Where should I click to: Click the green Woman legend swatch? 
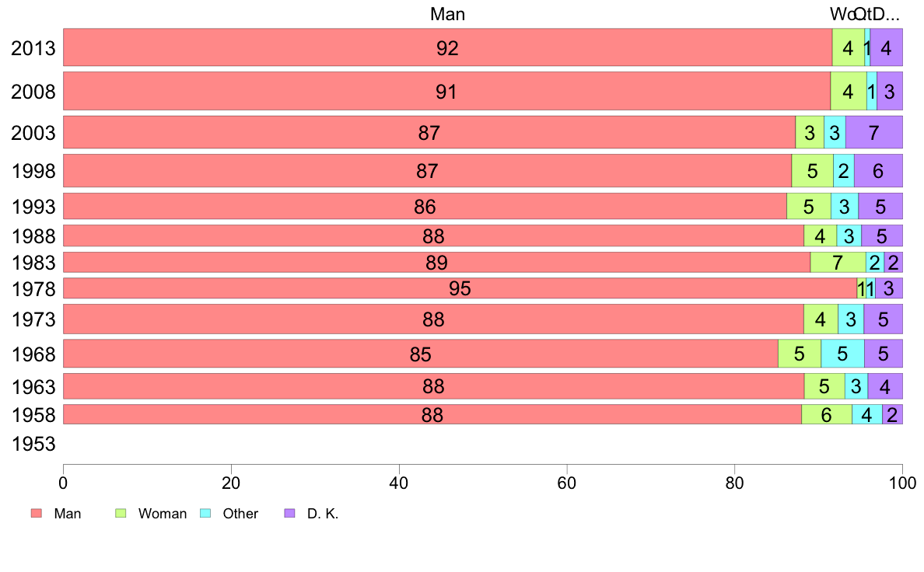click(x=121, y=514)
